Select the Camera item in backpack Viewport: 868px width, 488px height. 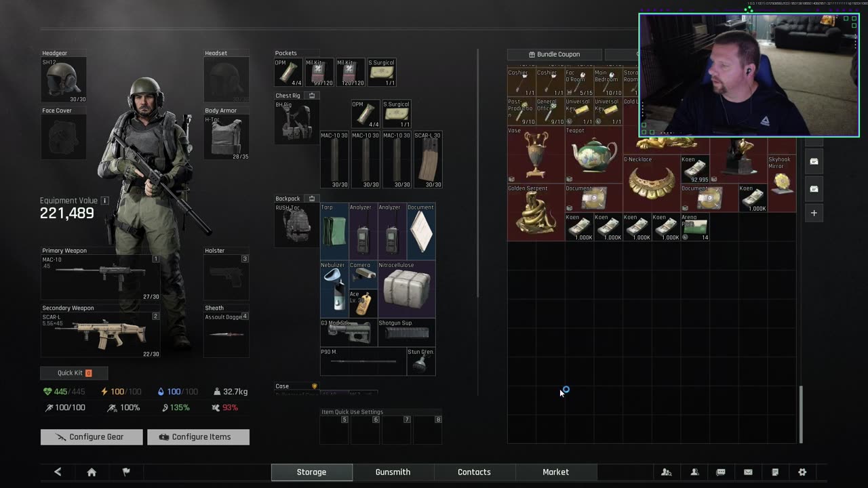coord(363,274)
